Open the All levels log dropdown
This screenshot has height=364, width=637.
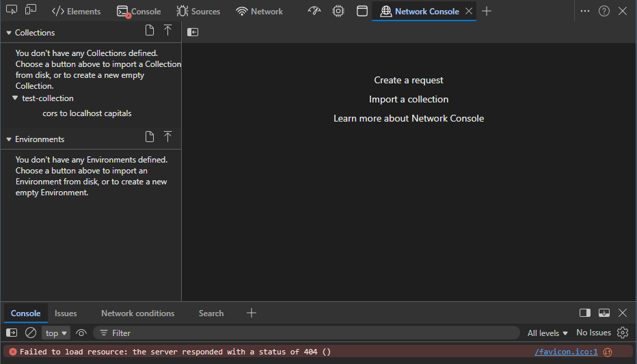[547, 333]
